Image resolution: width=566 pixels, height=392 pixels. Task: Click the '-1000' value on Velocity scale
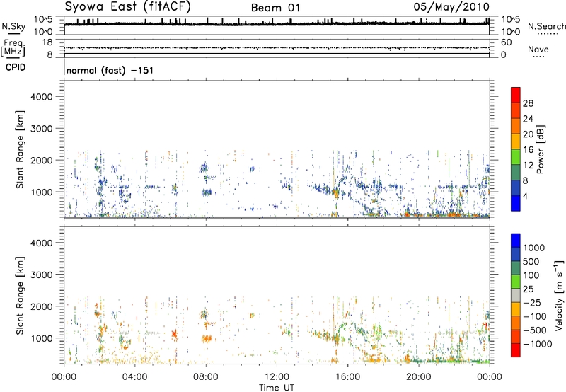click(x=537, y=344)
